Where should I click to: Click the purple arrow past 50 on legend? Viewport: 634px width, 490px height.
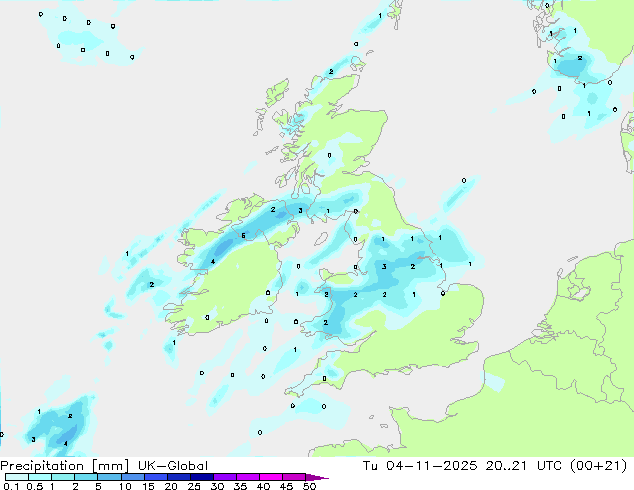point(317,477)
